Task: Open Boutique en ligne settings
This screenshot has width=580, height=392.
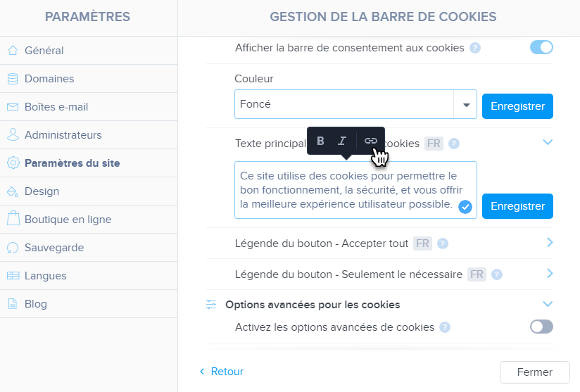Action: (68, 220)
